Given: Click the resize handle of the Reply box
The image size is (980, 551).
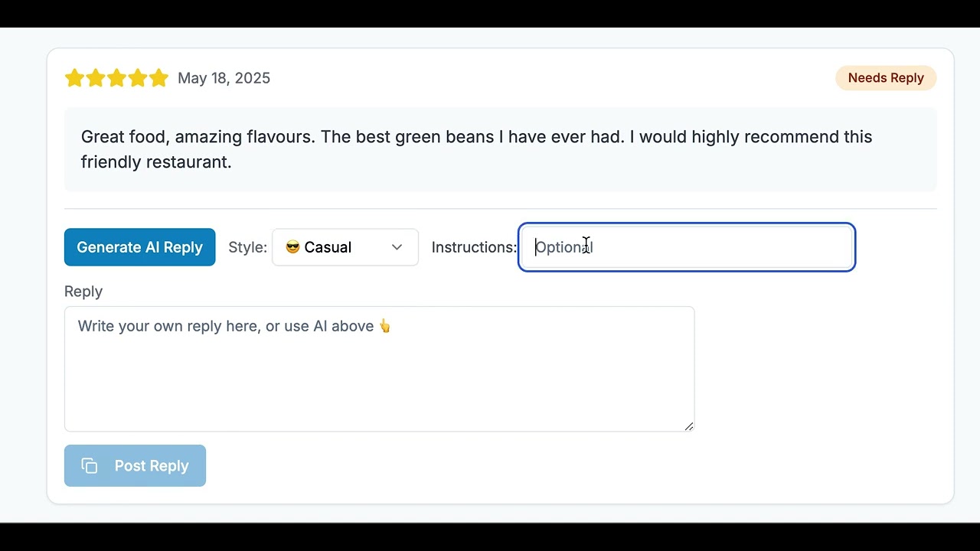Looking at the screenshot, I should click(689, 426).
